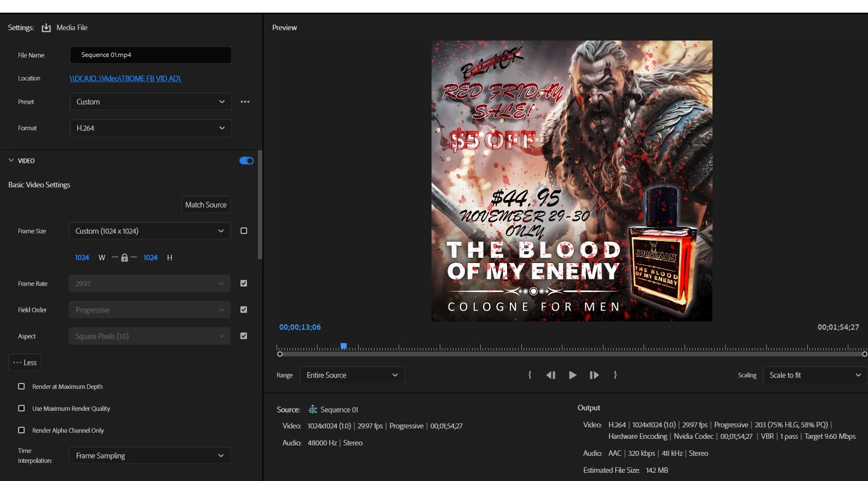Play the preview

[x=572, y=375]
